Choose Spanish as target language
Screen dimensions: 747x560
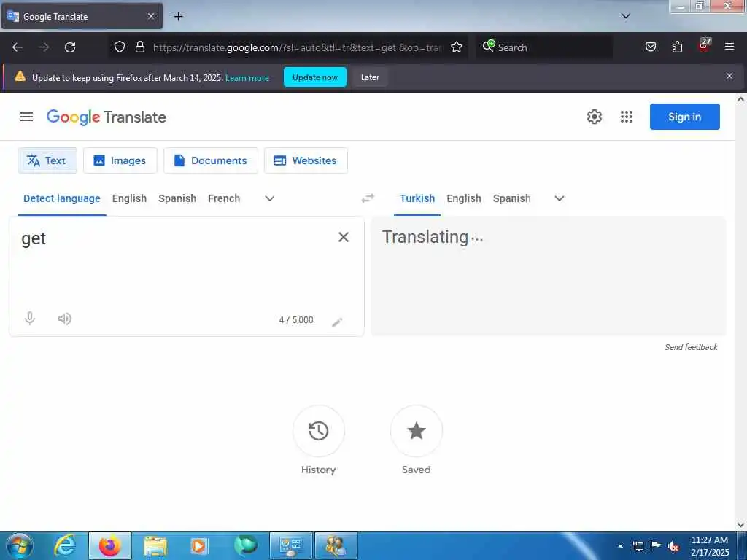point(511,198)
